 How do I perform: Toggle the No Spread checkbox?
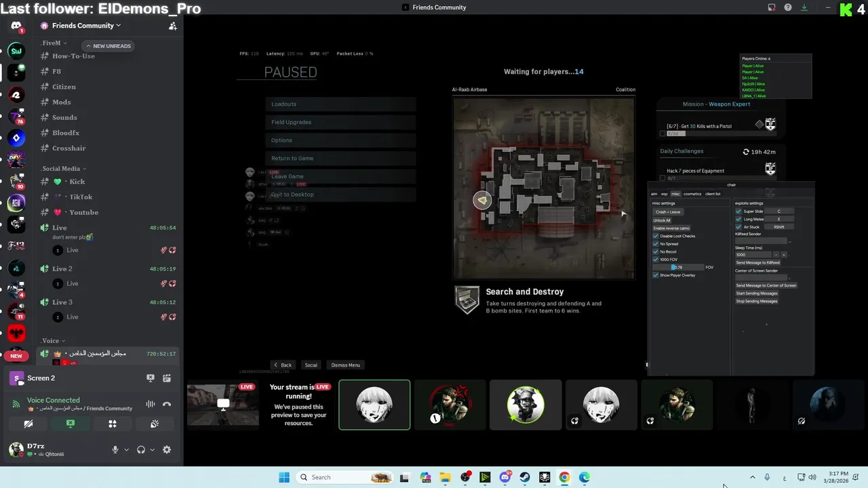click(x=656, y=244)
